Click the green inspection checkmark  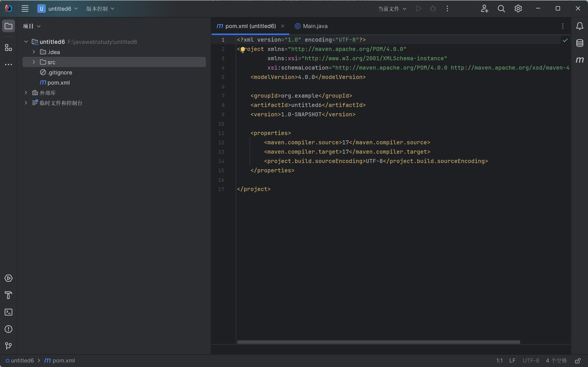coord(565,40)
